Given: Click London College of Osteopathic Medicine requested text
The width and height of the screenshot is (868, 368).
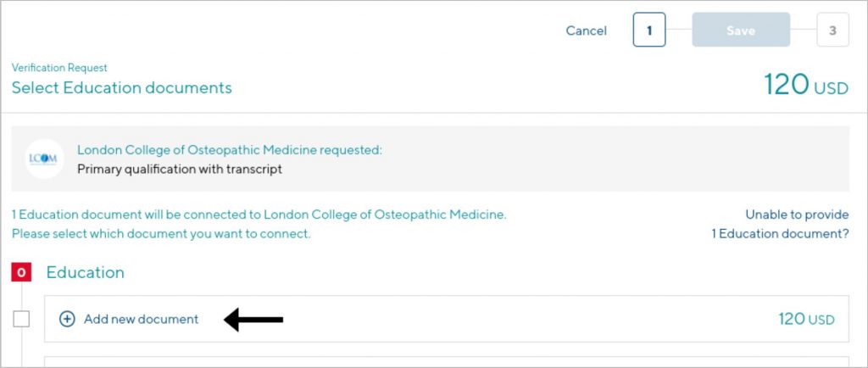Looking at the screenshot, I should (x=230, y=150).
